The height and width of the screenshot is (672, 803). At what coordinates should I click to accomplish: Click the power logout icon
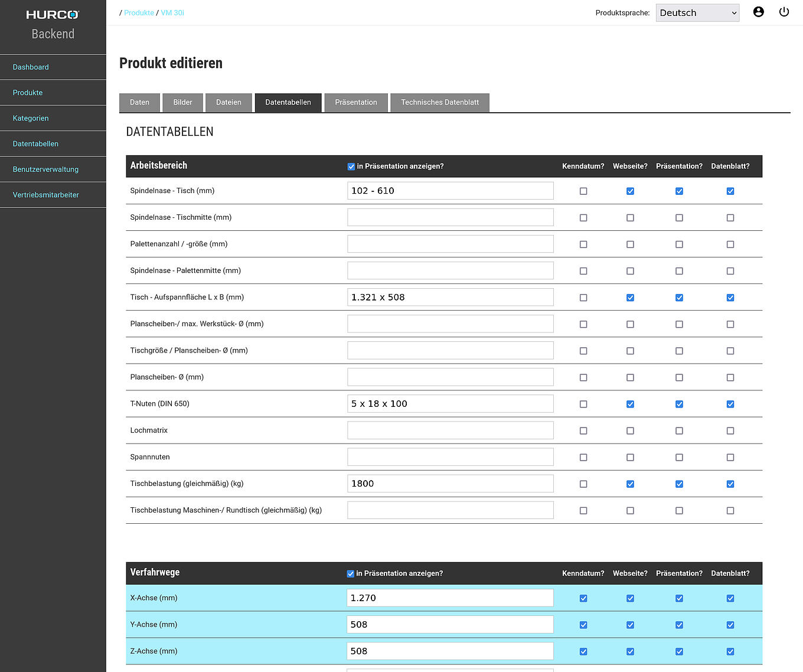click(x=784, y=12)
